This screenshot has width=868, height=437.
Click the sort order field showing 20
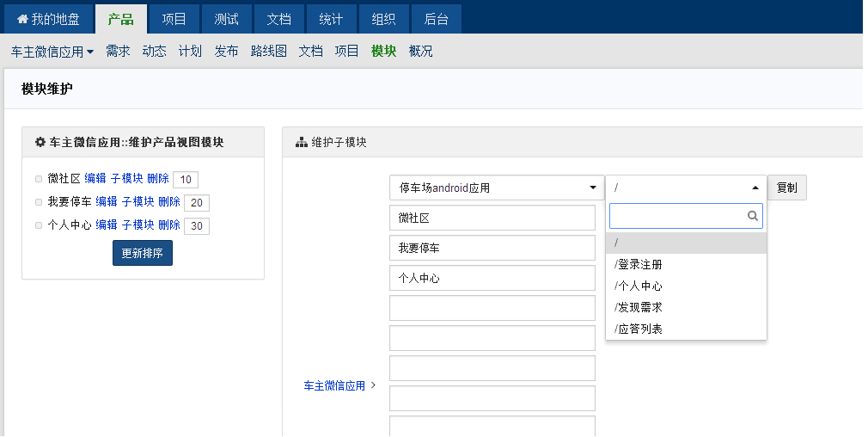pyautogui.click(x=196, y=203)
